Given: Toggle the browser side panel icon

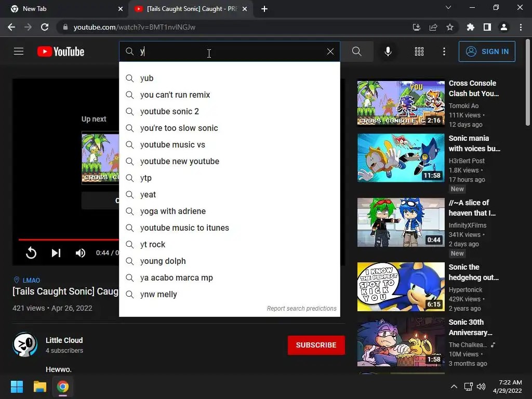Looking at the screenshot, I should [x=487, y=27].
